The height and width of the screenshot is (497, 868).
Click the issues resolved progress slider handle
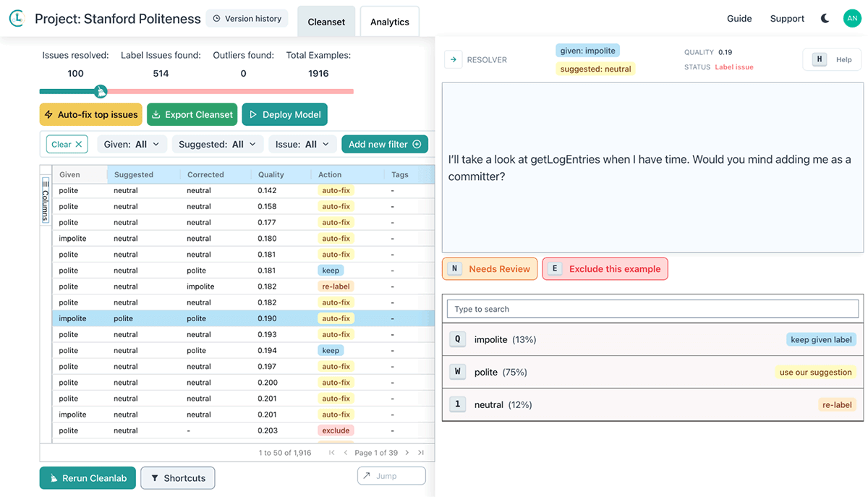pos(101,91)
